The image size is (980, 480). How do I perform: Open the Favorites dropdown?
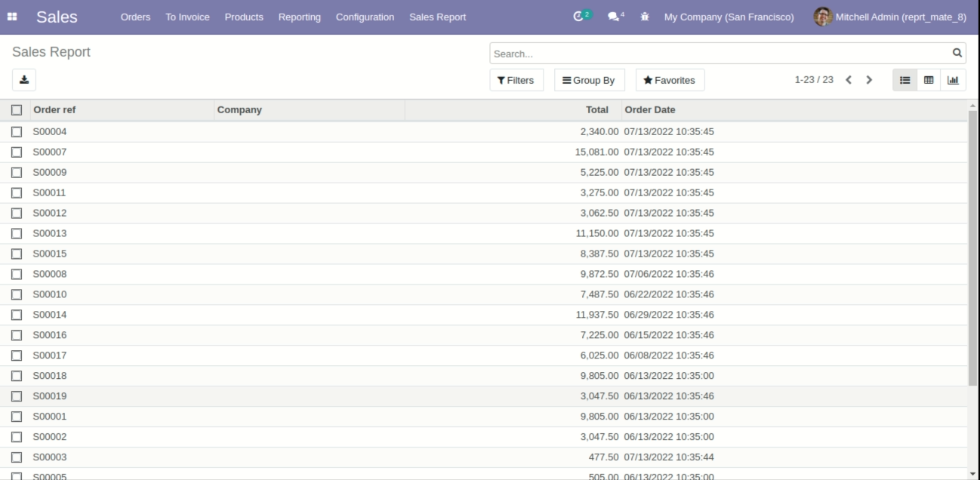[x=670, y=80]
